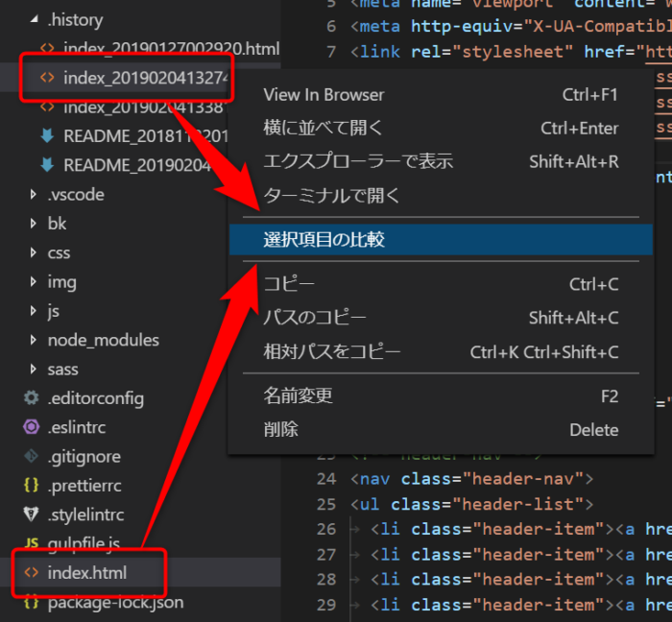The height and width of the screenshot is (622, 672).
Task: Click the .editorconfig gear icon
Action: [31, 398]
